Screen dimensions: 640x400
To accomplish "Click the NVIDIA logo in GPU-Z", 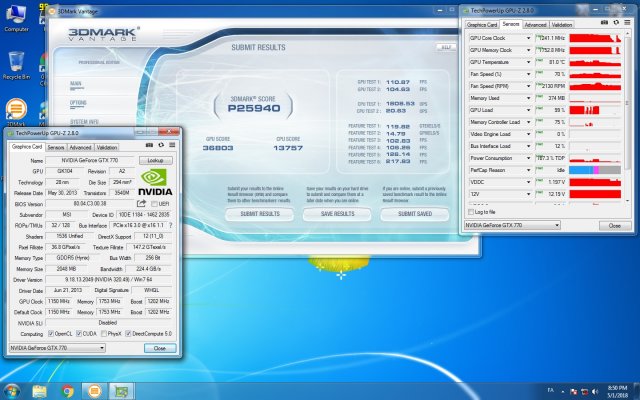I will [155, 180].
